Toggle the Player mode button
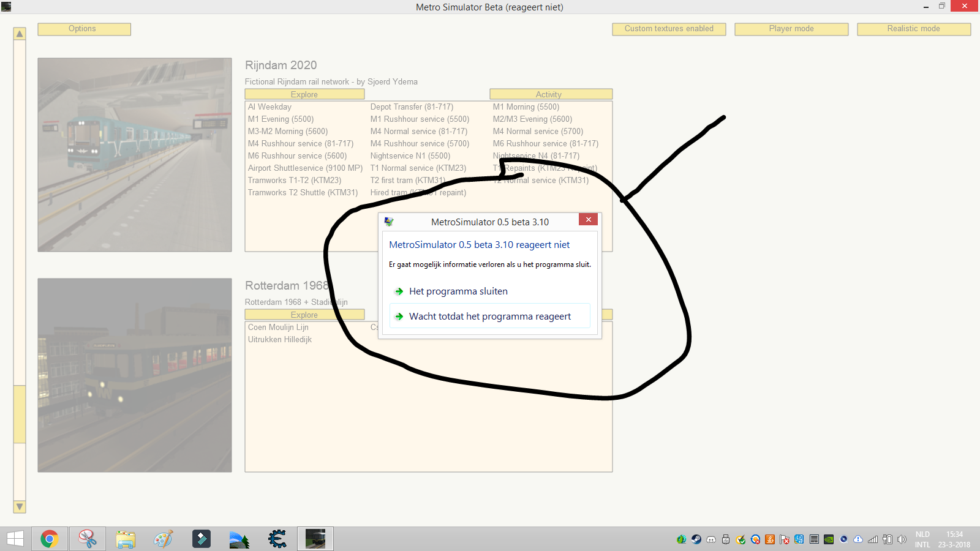The image size is (980, 551). coord(791,29)
